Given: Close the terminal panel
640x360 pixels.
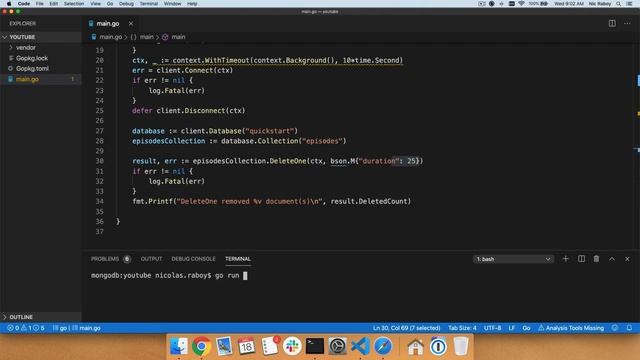Looking at the screenshot, I should click(x=627, y=259).
